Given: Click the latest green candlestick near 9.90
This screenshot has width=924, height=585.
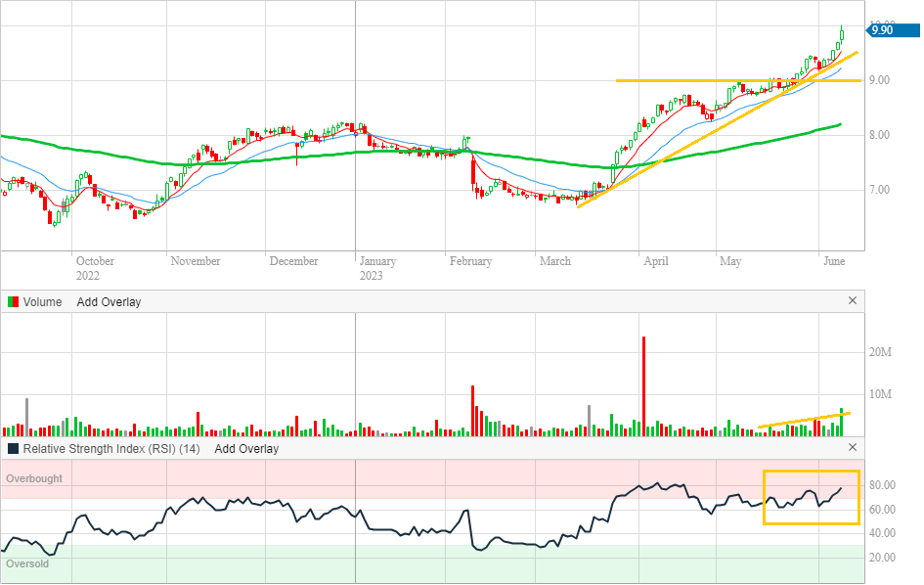Looking at the screenshot, I should 842,37.
